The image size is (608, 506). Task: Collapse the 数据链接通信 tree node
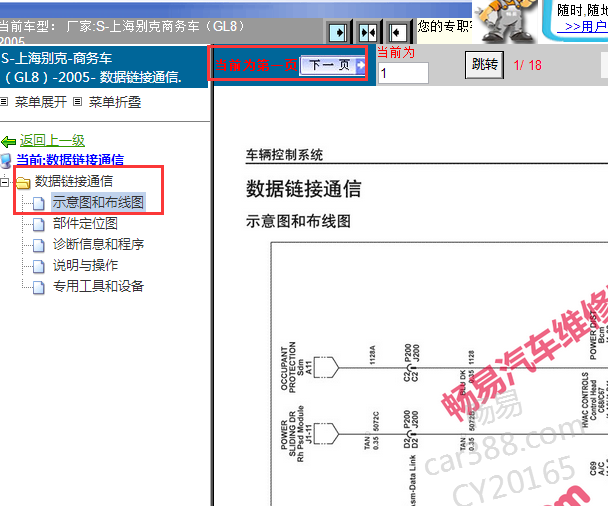5,181
